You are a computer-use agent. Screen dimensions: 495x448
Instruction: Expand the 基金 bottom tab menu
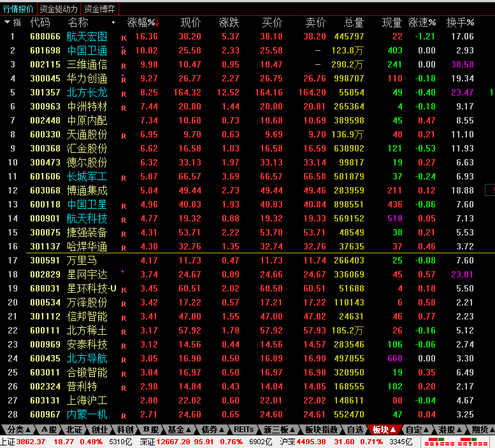(189, 430)
